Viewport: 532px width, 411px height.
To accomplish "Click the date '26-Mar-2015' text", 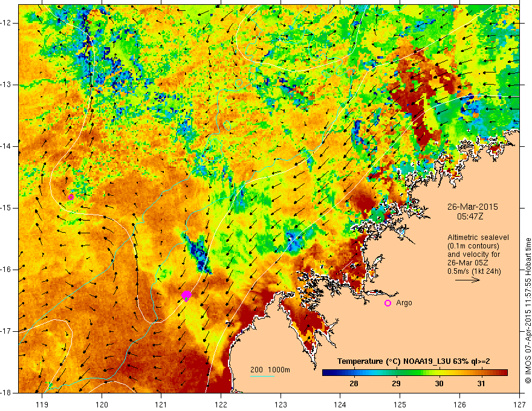I will pos(472,207).
